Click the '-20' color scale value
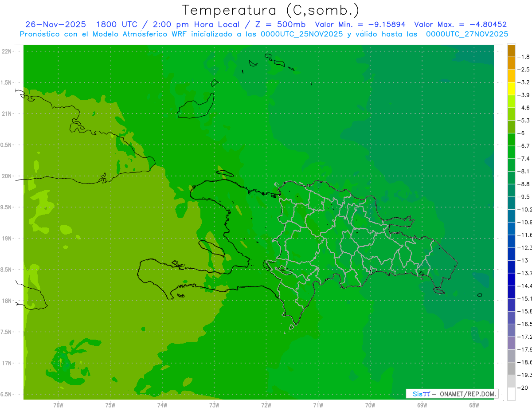Image resolution: width=532 pixels, height=411 pixels. 523,388
